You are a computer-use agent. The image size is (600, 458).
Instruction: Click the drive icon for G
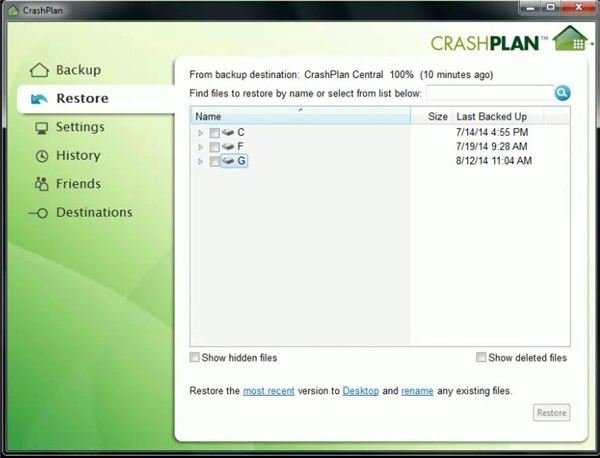pyautogui.click(x=228, y=161)
